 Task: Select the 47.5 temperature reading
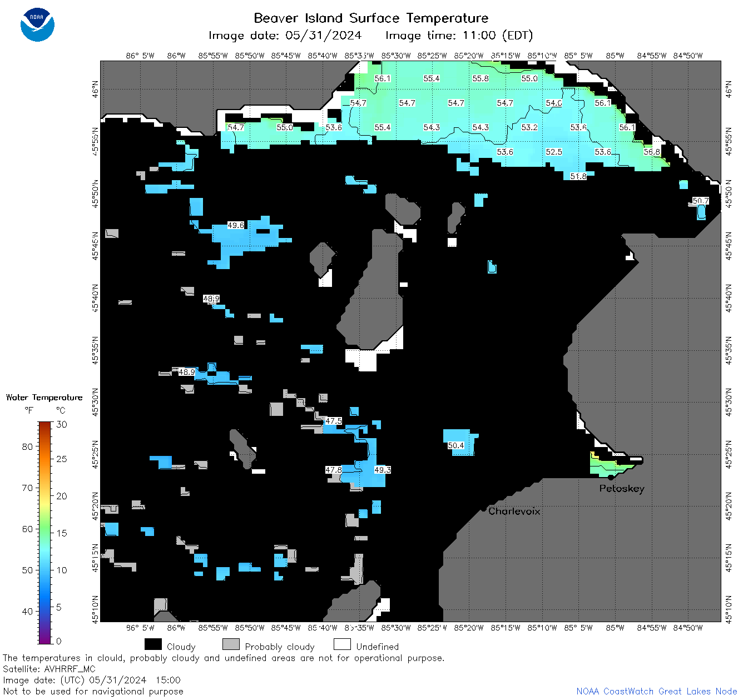(x=334, y=421)
